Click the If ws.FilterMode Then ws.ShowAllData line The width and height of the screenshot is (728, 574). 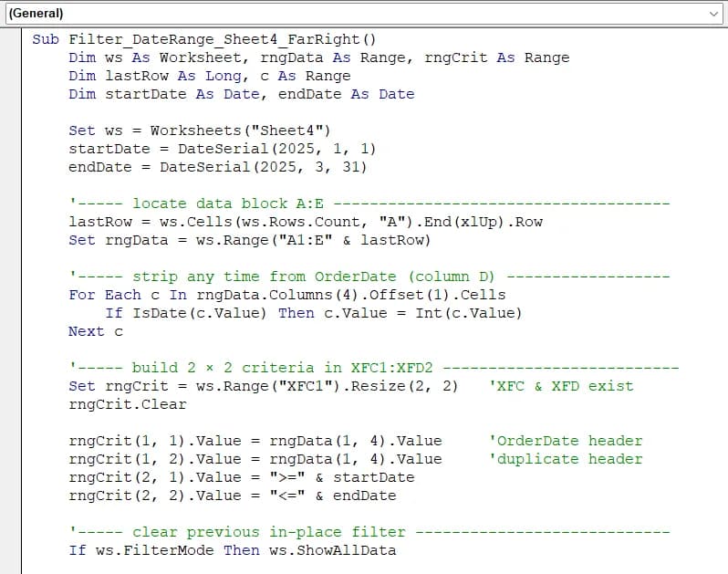[x=232, y=550]
